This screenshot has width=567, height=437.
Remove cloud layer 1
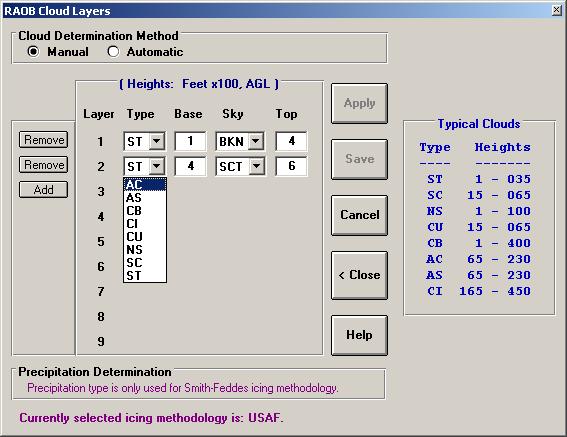[43, 140]
